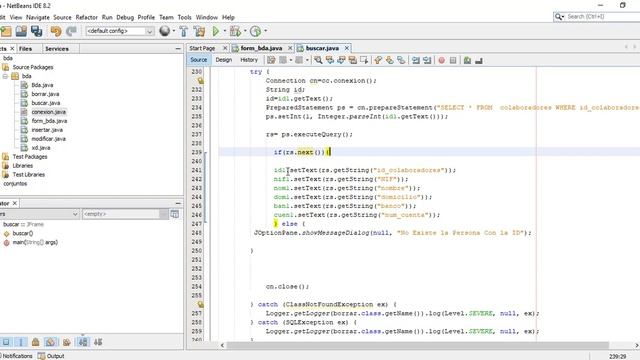The width and height of the screenshot is (640, 360).
Task: Click the Undo arrow icon
Action: coord(56,31)
